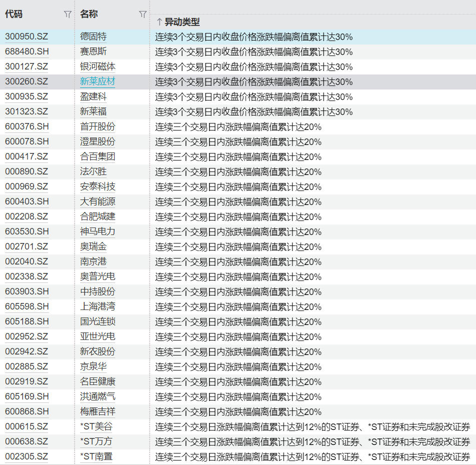476x465 pixels.
Task: Open stock code 002305.SZ
Action: (x=27, y=456)
